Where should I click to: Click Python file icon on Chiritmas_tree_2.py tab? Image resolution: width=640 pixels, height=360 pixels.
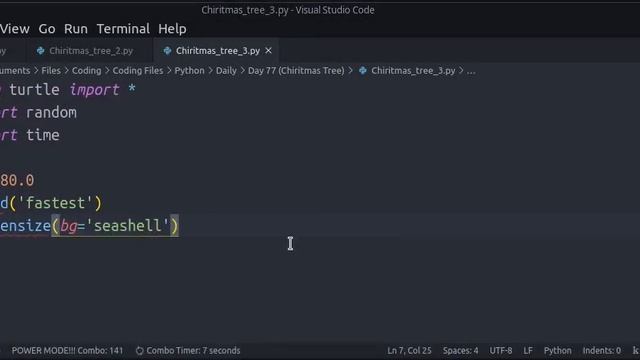click(40, 51)
